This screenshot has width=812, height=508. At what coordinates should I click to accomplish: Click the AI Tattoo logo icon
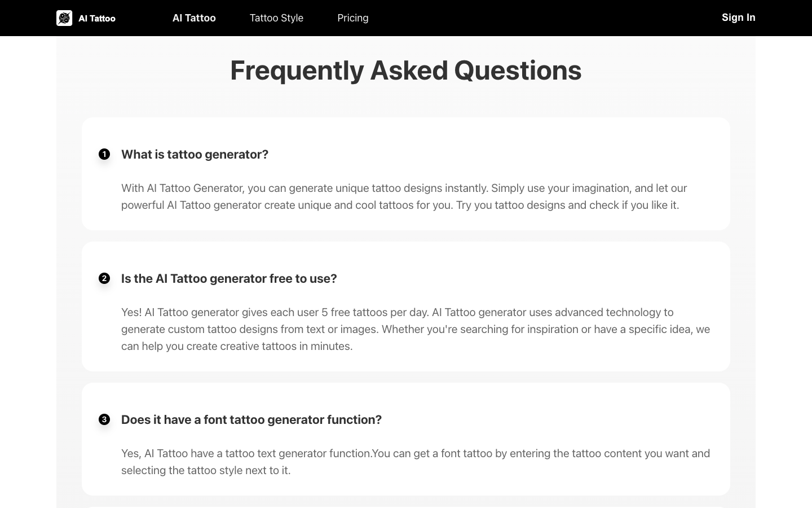point(64,18)
